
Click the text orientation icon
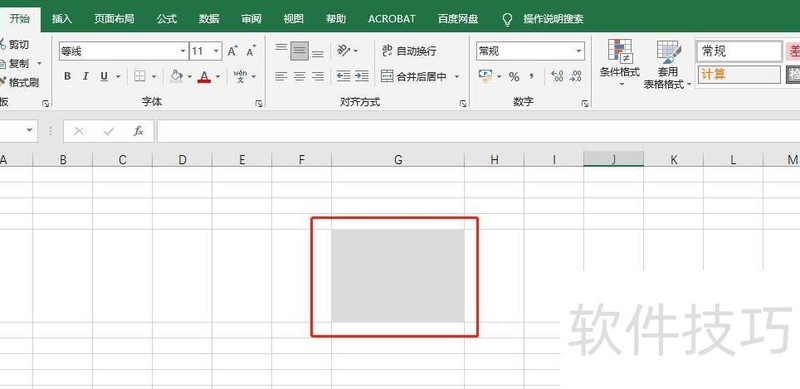[x=344, y=51]
